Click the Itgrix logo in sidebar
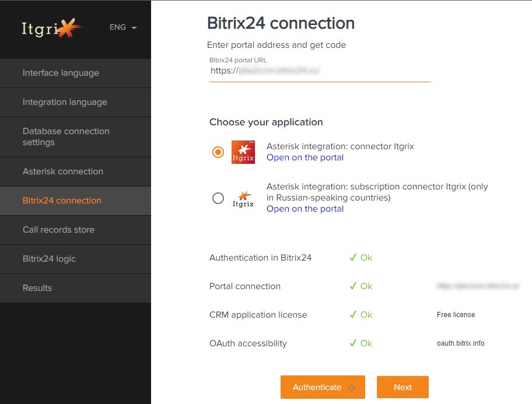The width and height of the screenshot is (532, 404). (x=51, y=28)
